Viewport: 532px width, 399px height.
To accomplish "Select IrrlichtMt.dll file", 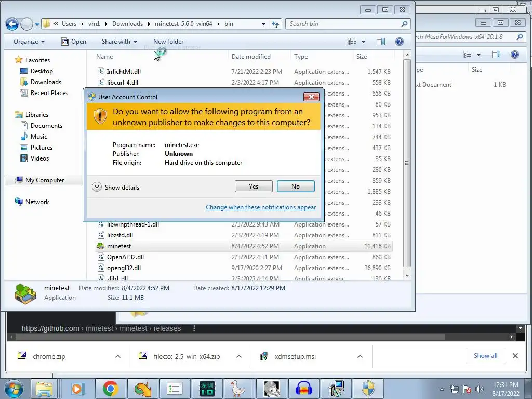I will [x=124, y=72].
